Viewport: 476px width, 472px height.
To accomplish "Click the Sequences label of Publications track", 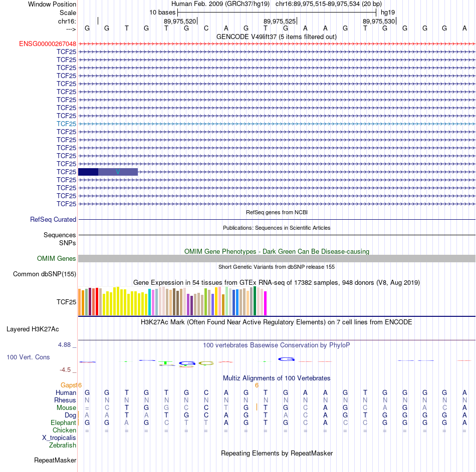I will [60, 235].
